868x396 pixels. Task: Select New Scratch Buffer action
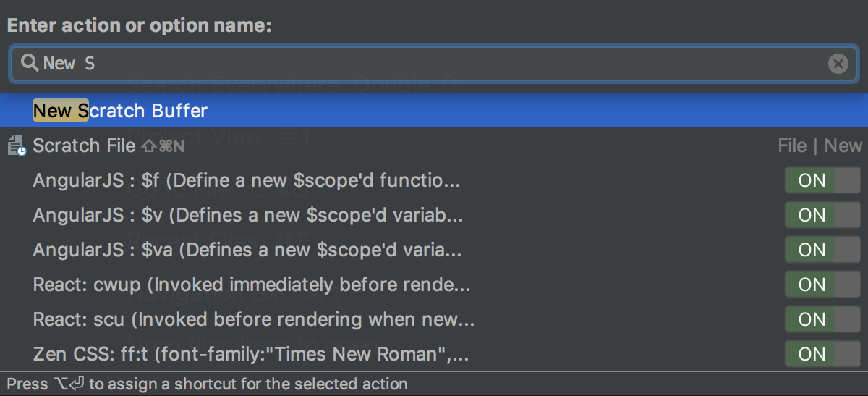click(x=120, y=111)
